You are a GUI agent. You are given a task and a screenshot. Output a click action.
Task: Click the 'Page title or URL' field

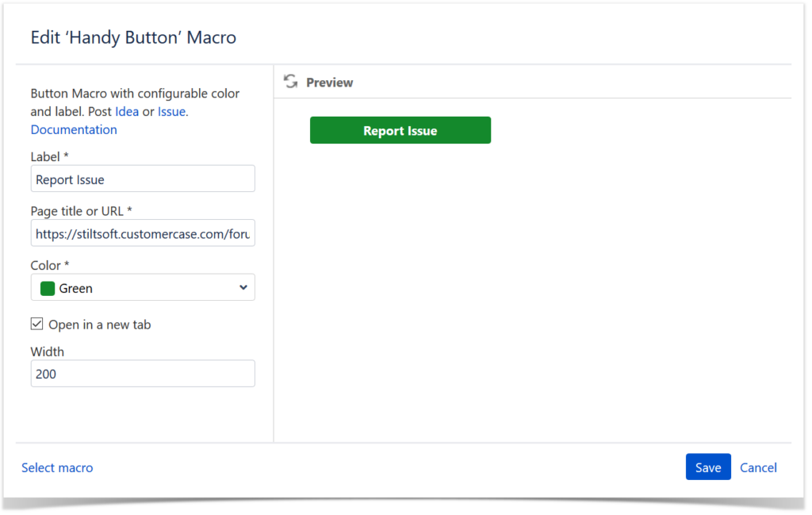coord(143,233)
